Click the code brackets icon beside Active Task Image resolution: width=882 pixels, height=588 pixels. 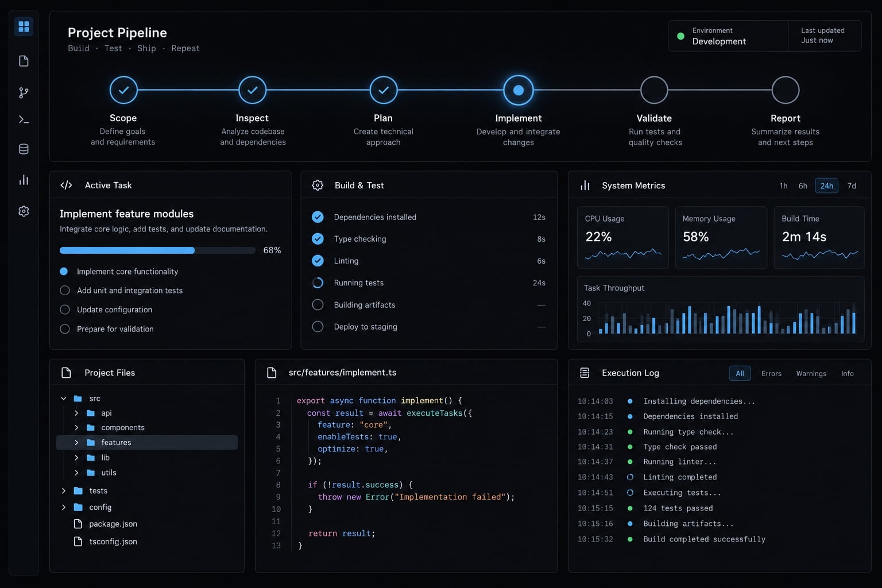point(66,185)
